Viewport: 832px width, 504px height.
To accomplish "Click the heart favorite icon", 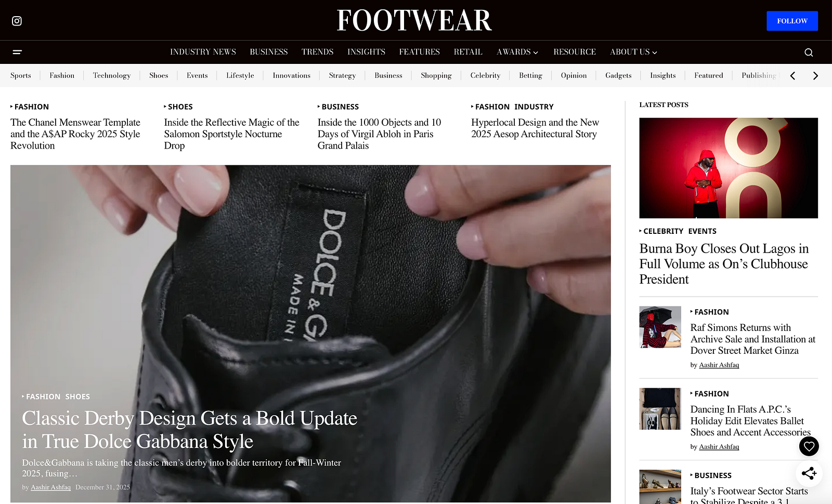I will point(809,446).
